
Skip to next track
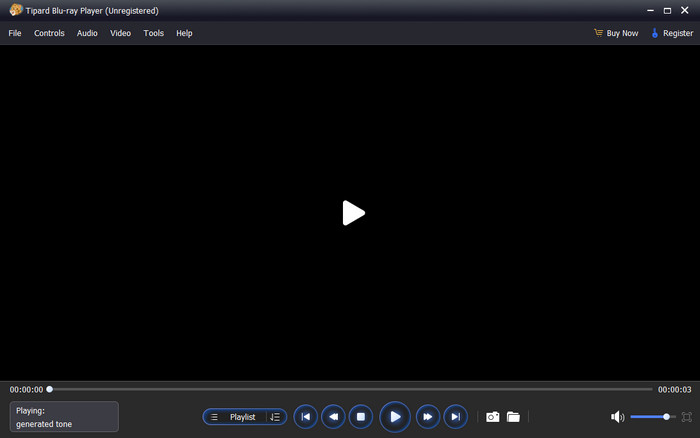click(x=455, y=417)
